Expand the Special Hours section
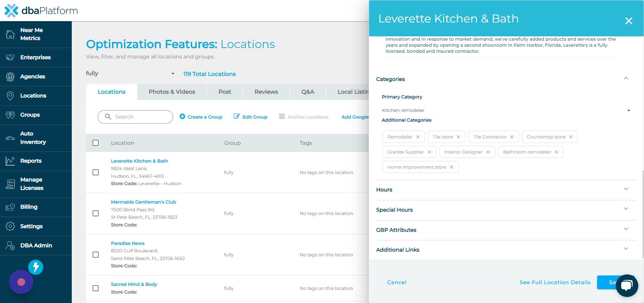The height and width of the screenshot is (303, 644). click(626, 209)
